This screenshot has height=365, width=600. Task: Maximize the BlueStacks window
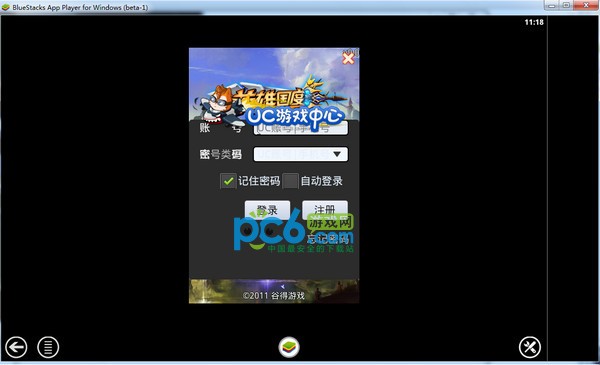[566, 5]
